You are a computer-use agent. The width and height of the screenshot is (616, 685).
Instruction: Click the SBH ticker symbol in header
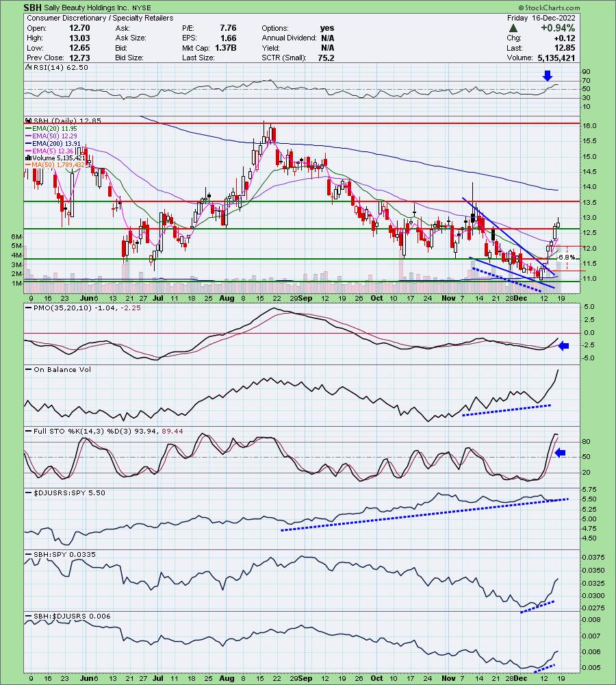point(32,8)
